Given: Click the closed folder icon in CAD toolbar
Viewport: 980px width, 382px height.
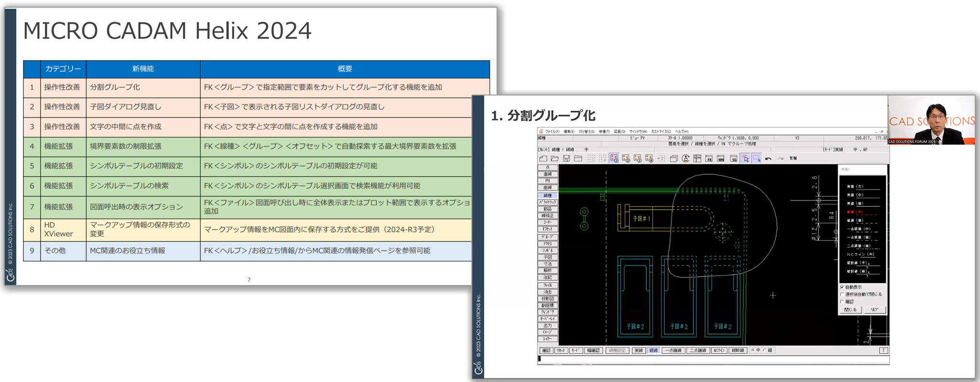Looking at the screenshot, I should [578, 159].
